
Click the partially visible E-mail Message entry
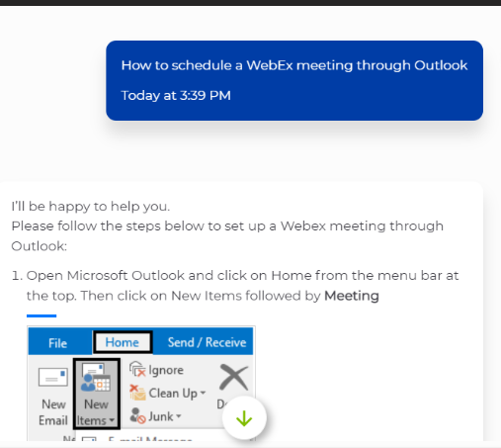click(x=149, y=439)
